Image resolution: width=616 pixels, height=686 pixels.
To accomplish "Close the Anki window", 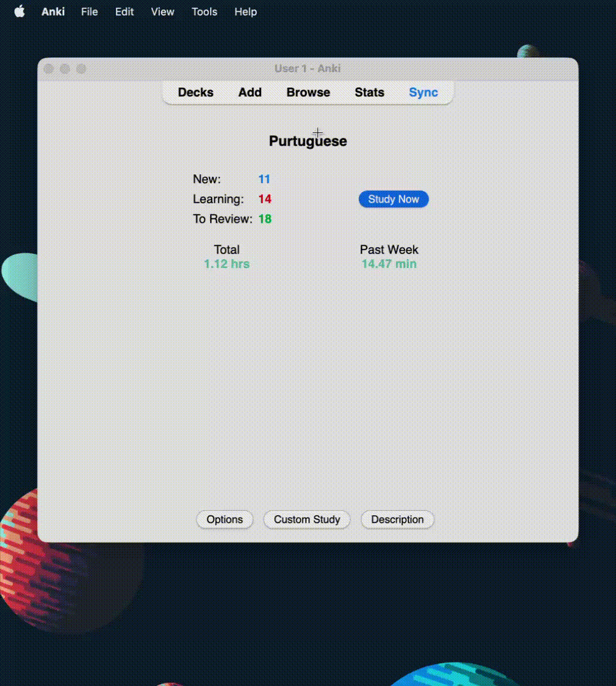I will (x=49, y=69).
